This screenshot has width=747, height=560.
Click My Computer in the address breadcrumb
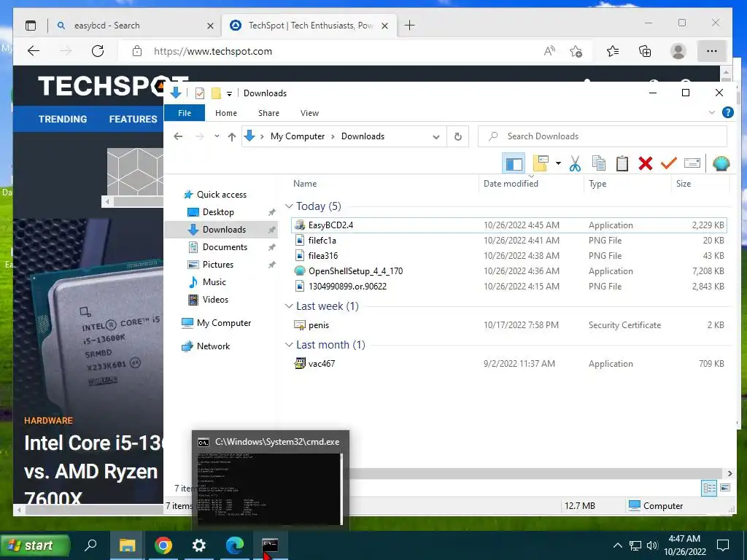tap(298, 136)
